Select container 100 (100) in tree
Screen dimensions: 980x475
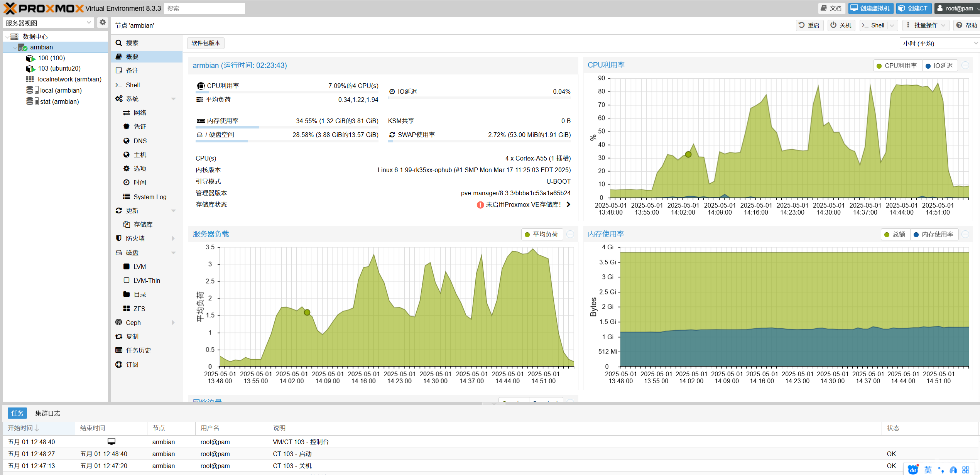[x=51, y=58]
